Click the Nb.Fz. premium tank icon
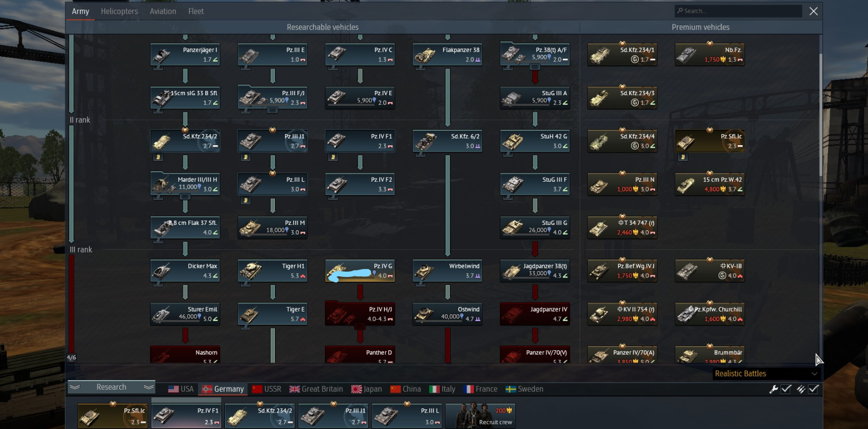 (x=710, y=54)
